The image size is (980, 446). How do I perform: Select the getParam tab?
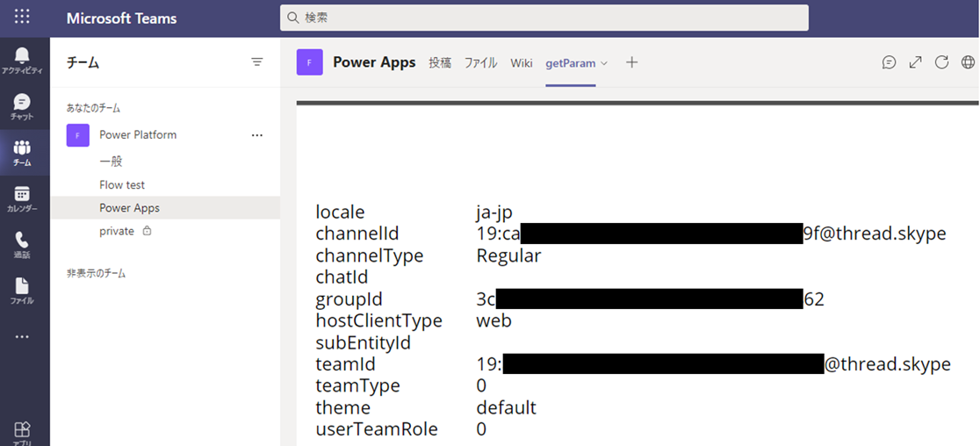(x=570, y=63)
